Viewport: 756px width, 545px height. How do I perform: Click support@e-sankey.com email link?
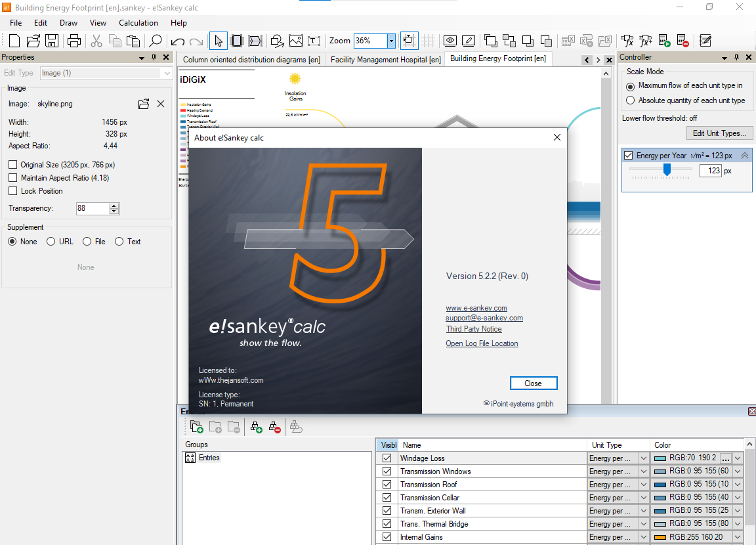[x=484, y=318]
